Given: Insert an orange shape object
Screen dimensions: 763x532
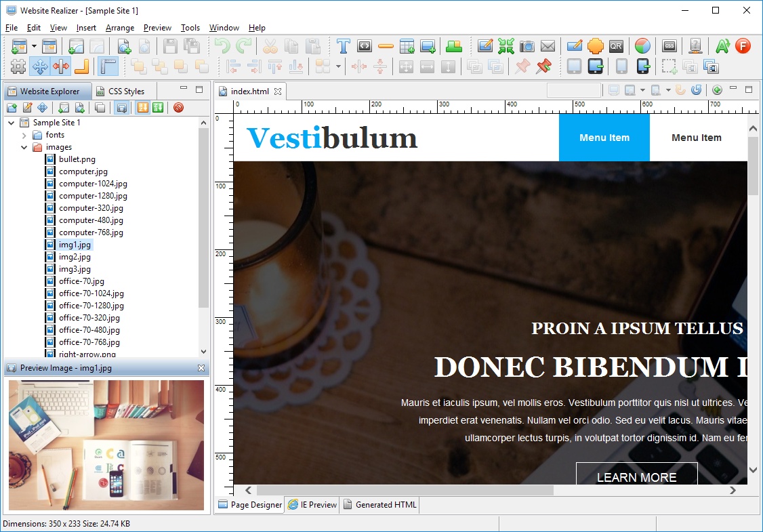Looking at the screenshot, I should coord(595,46).
